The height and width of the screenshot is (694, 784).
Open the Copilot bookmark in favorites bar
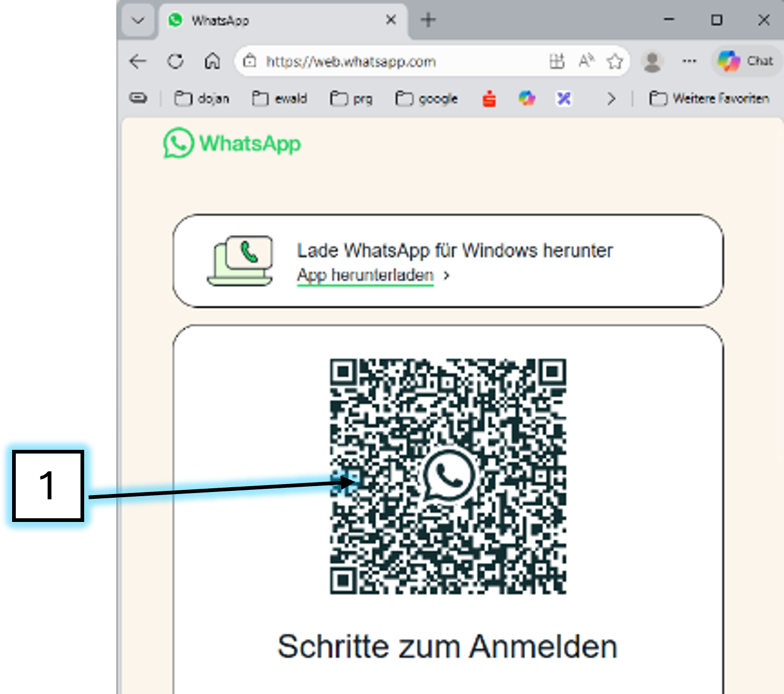point(526,98)
